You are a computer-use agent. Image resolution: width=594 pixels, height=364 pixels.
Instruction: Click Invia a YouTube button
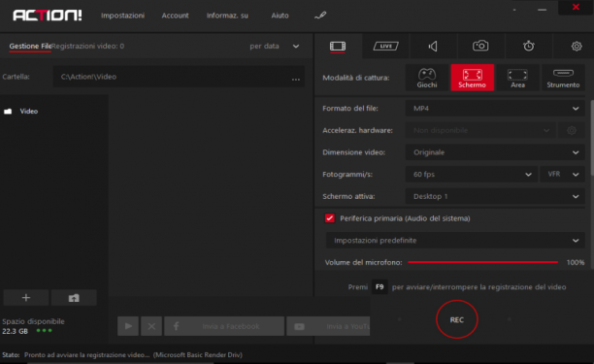point(328,326)
